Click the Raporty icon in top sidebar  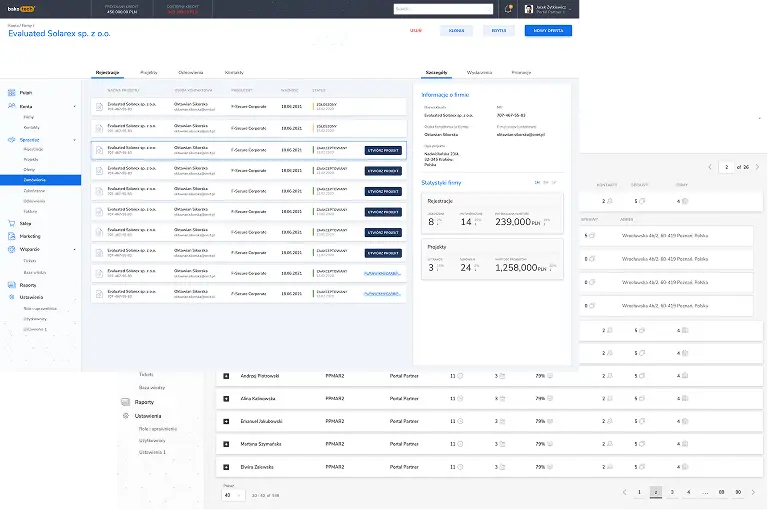(x=11, y=284)
